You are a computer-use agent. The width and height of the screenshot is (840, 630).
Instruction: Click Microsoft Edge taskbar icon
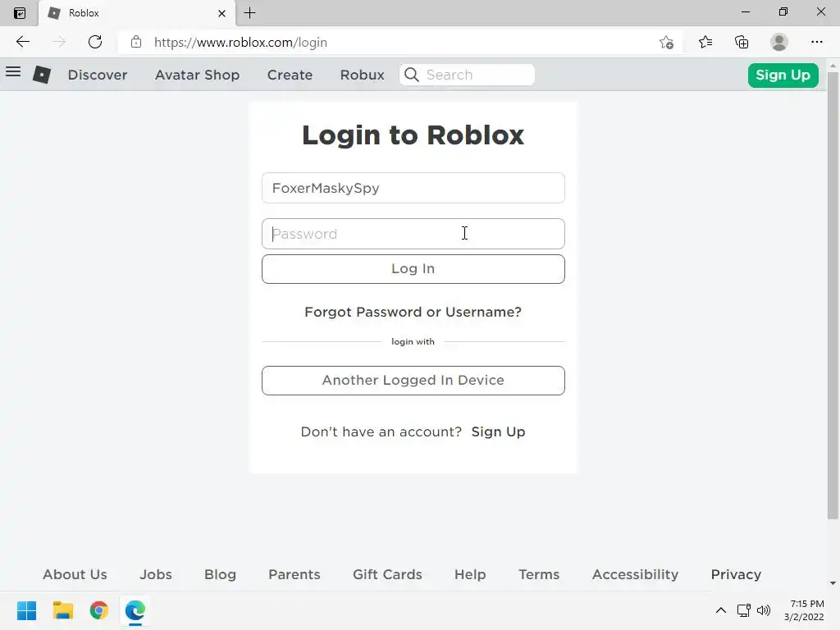click(x=135, y=610)
